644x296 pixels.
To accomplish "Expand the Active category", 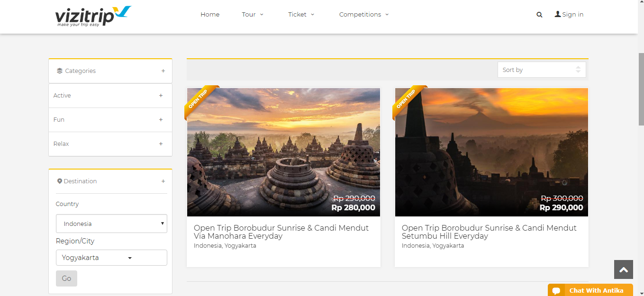I will pyautogui.click(x=161, y=96).
